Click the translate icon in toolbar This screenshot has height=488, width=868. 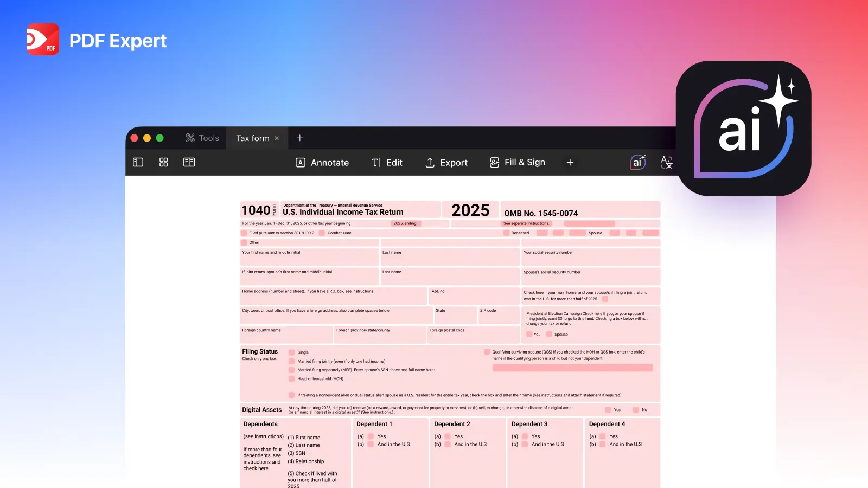point(667,162)
